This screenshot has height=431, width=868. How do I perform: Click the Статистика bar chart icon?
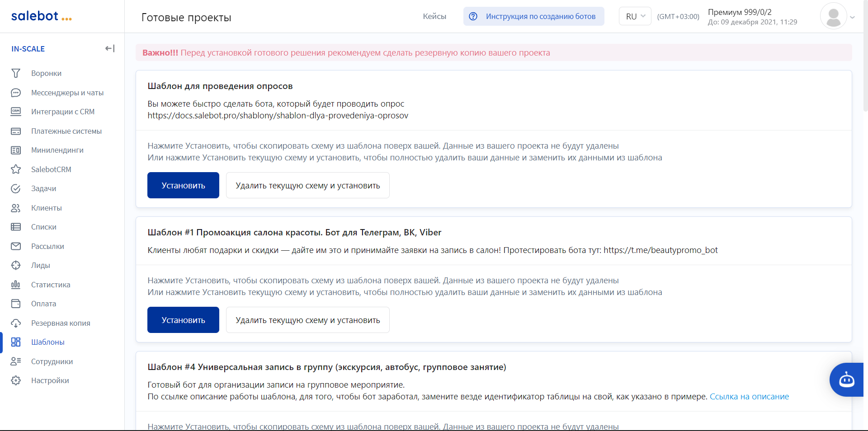(x=16, y=285)
